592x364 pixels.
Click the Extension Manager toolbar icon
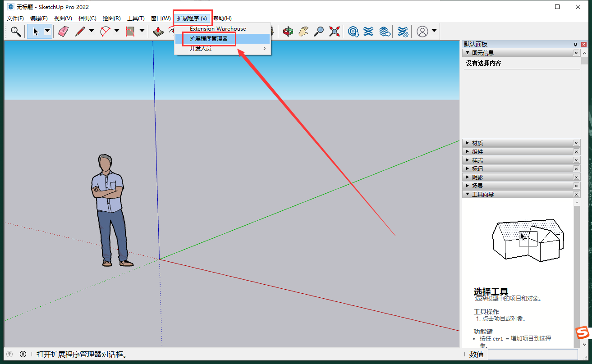pyautogui.click(x=403, y=31)
